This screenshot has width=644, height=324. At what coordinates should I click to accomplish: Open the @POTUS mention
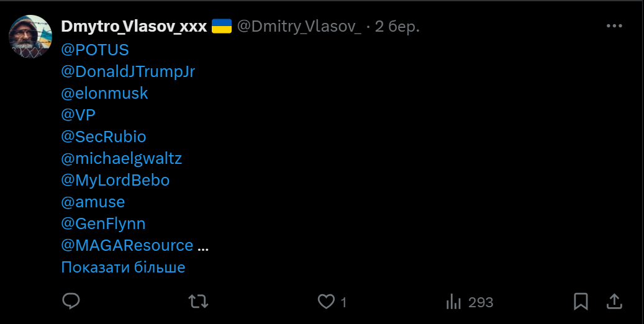click(95, 49)
